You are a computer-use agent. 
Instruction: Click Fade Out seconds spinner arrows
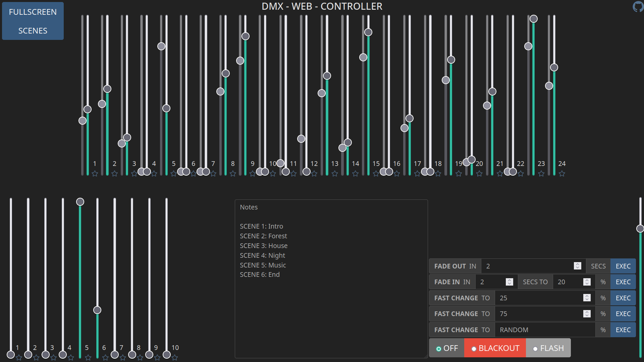click(x=577, y=266)
